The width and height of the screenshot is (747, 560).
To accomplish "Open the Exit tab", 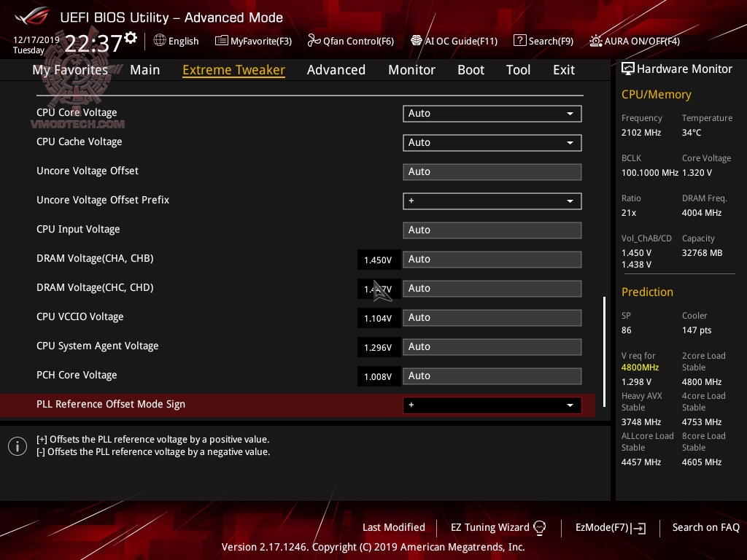I will click(x=564, y=70).
